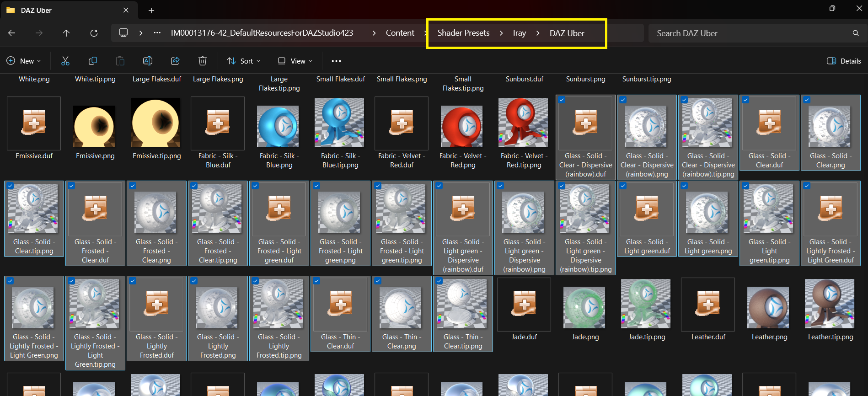Uncheck the Glass - Thin - Clear.duf checkbox
868x396 pixels.
pos(316,281)
